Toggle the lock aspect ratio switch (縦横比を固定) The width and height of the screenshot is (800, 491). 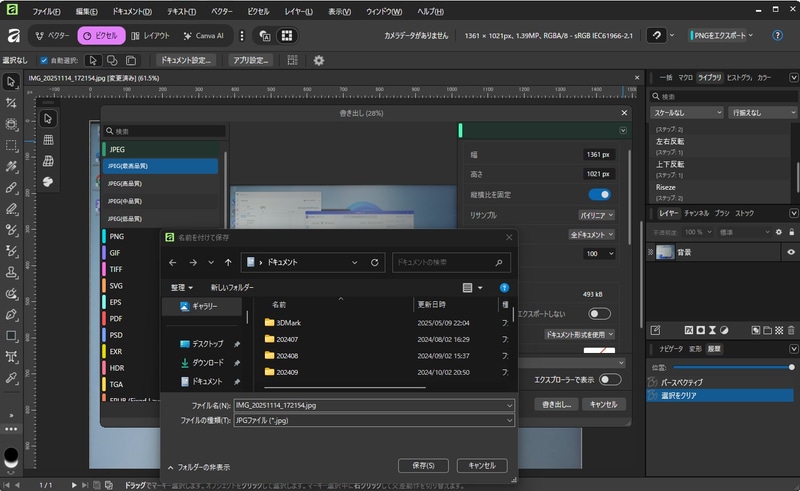599,194
